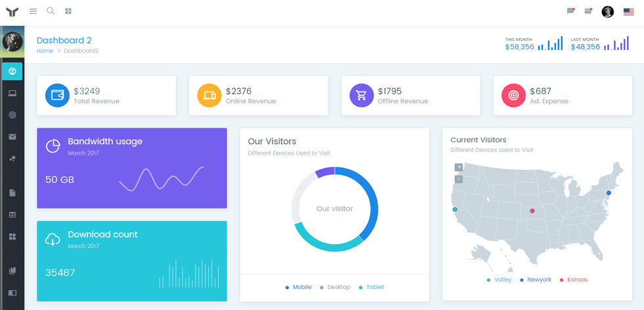Click the 35487 download value
644x310 pixels.
click(x=60, y=272)
